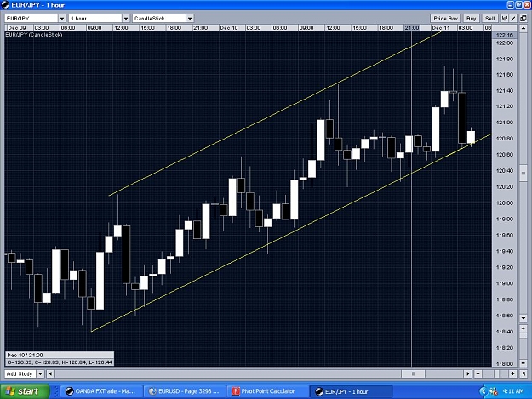Click the 122.16 current price label

click(504, 35)
